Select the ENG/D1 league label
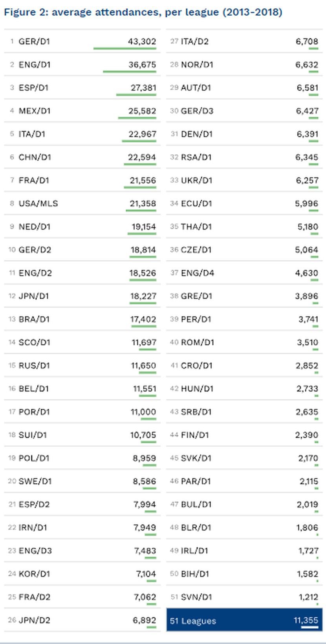 tap(35, 64)
